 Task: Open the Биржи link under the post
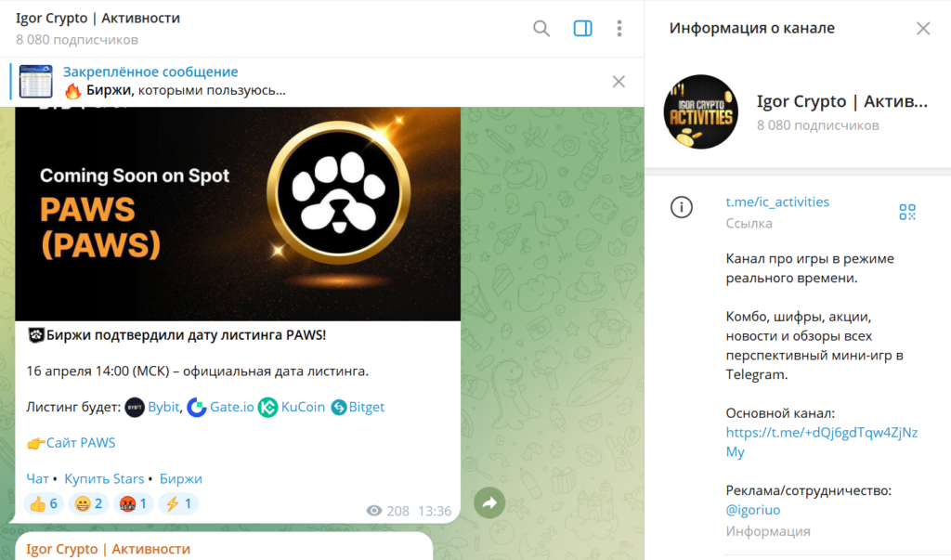point(181,478)
